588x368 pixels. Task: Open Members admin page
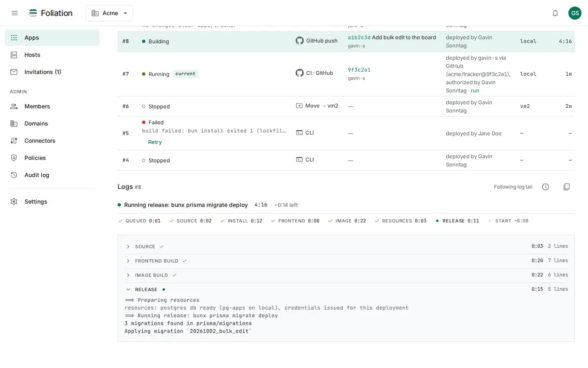(52, 106)
